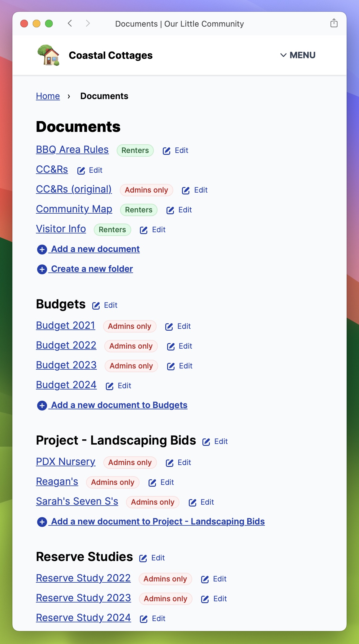Click the Renters badge beside Visitor Info
Viewport: 359px width, 644px height.
point(112,230)
